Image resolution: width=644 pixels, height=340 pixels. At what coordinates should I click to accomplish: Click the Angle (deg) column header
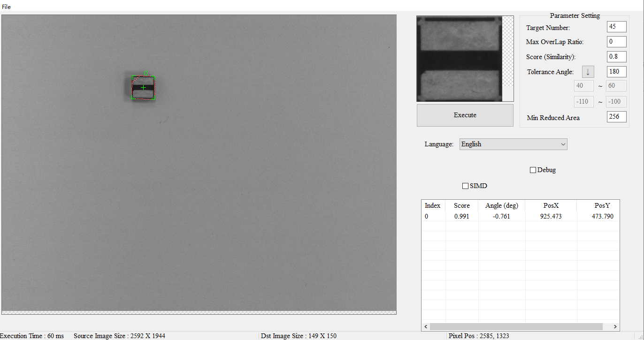coord(502,205)
